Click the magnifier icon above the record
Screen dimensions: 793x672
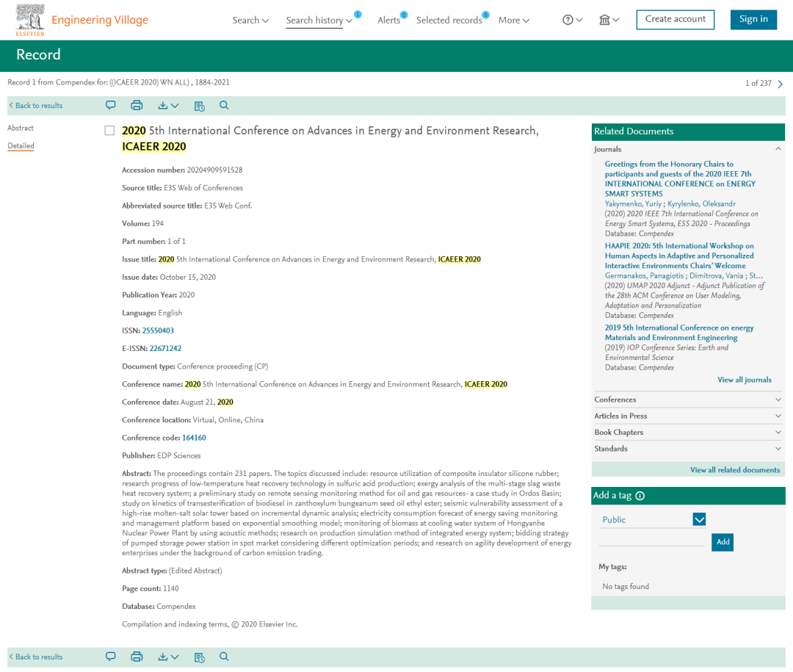tap(224, 105)
